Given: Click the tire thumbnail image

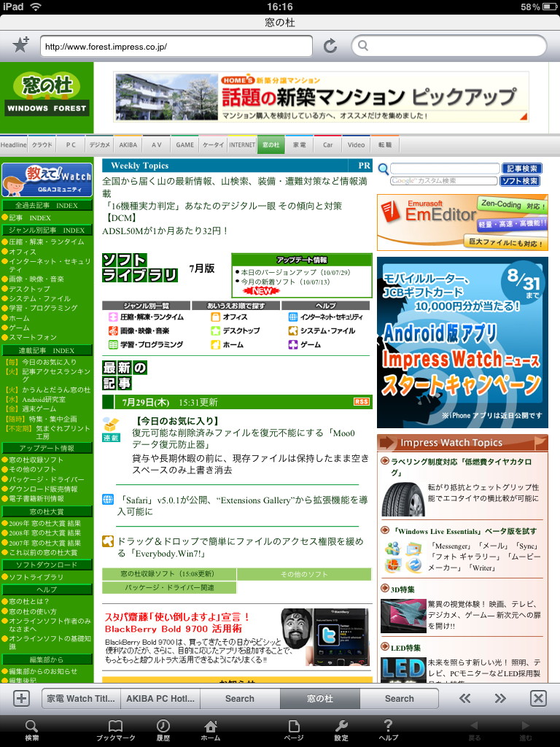Looking at the screenshot, I should coord(402,500).
